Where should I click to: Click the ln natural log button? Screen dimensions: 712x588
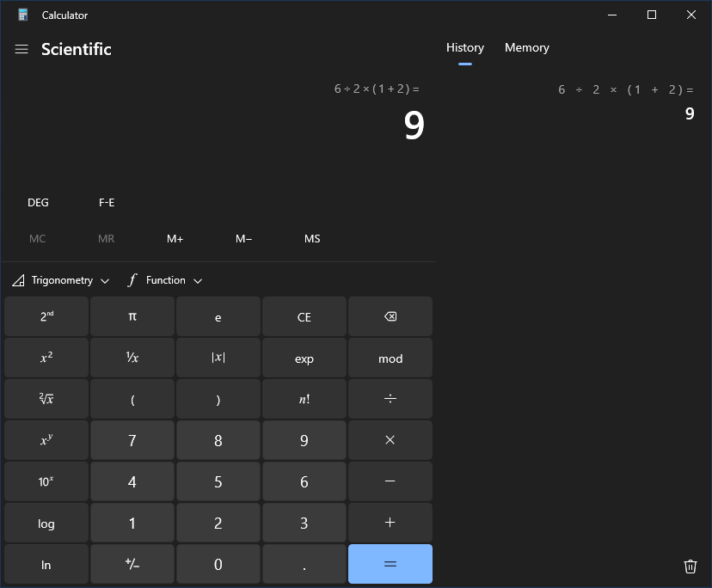click(46, 564)
